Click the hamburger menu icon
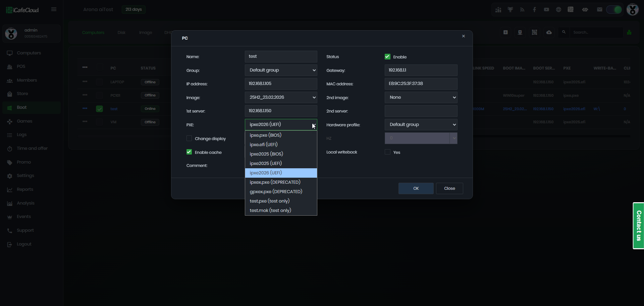 pos(54,9)
